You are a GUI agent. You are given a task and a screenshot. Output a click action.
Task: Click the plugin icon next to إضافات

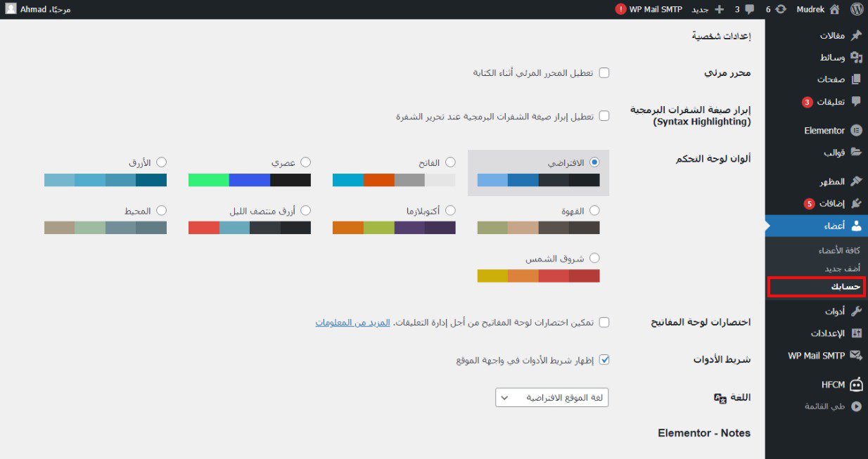(x=856, y=203)
